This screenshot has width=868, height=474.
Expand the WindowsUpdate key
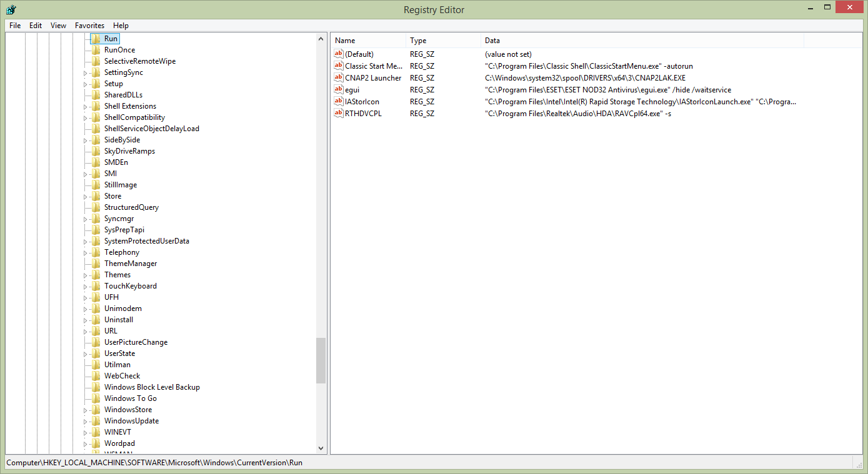(x=86, y=422)
